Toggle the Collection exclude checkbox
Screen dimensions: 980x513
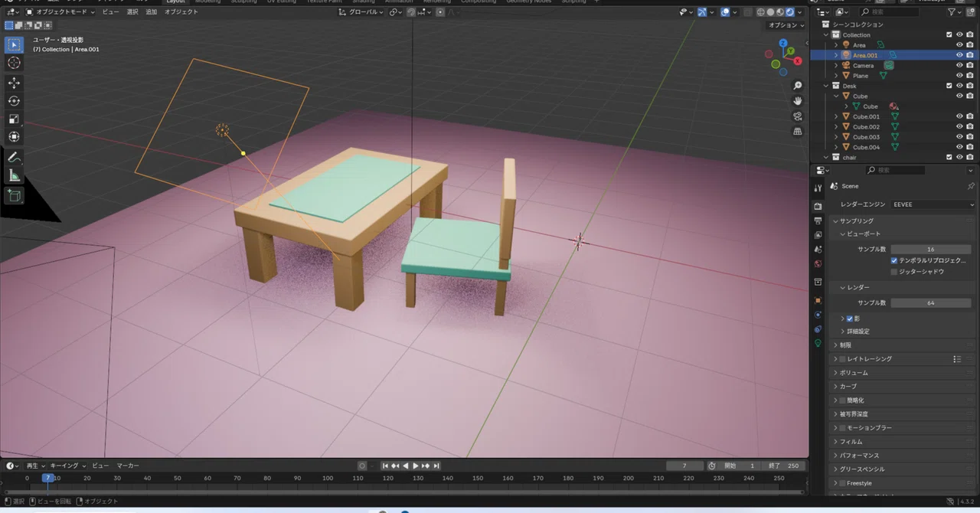click(x=949, y=34)
